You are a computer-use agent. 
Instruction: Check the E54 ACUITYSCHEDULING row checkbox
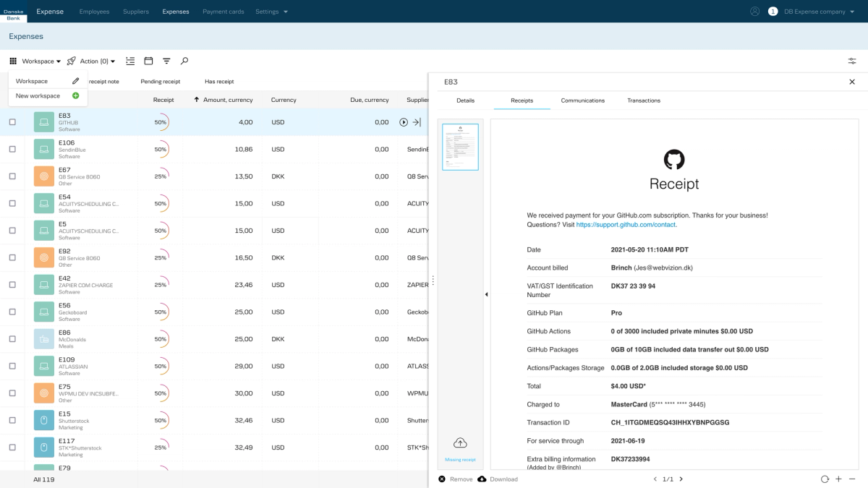click(x=12, y=203)
